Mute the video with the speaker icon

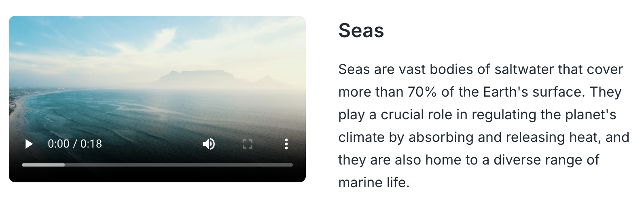[x=208, y=144]
